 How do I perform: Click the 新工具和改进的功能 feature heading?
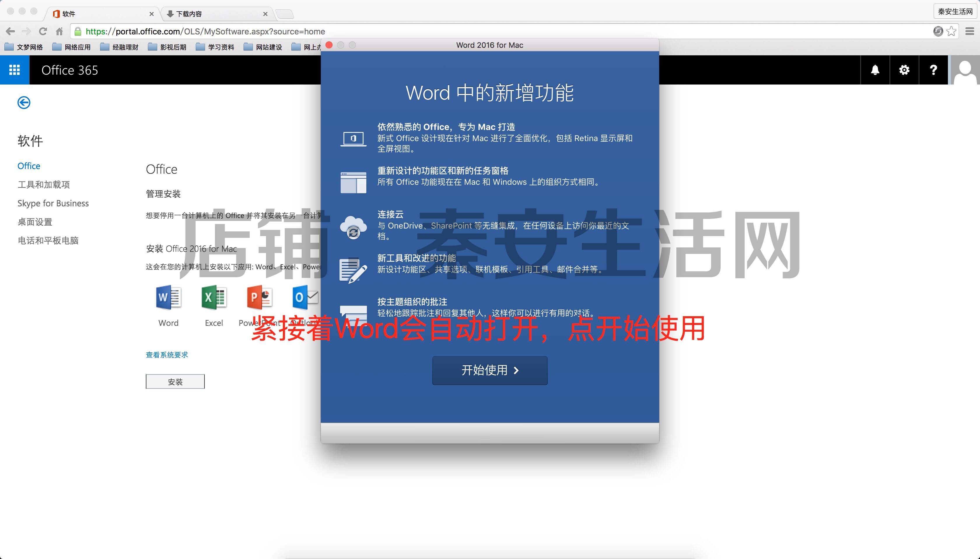(x=416, y=258)
